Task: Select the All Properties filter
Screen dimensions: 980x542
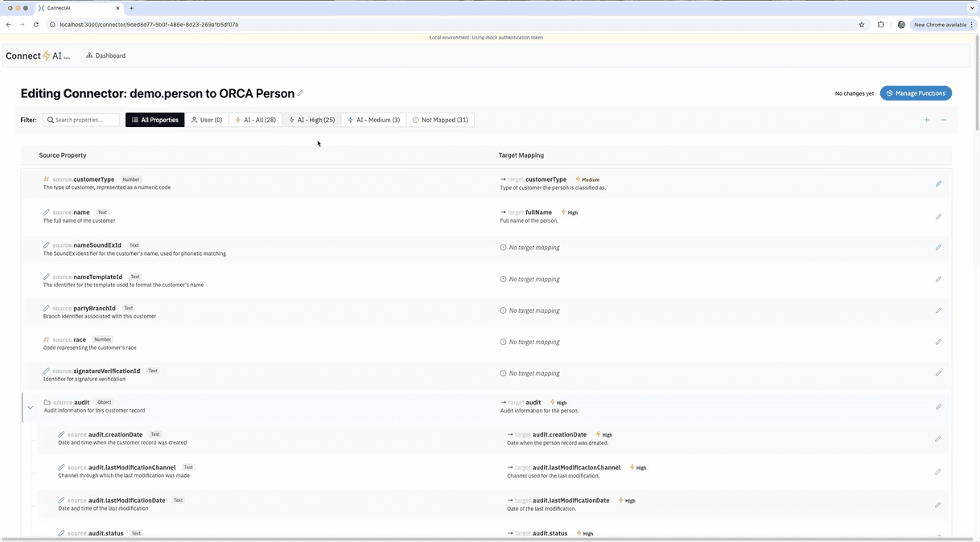Action: point(155,120)
